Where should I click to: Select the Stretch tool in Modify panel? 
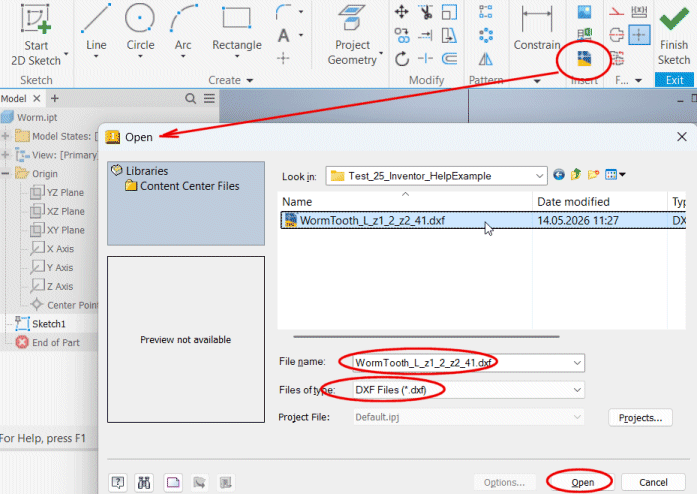pos(449,35)
